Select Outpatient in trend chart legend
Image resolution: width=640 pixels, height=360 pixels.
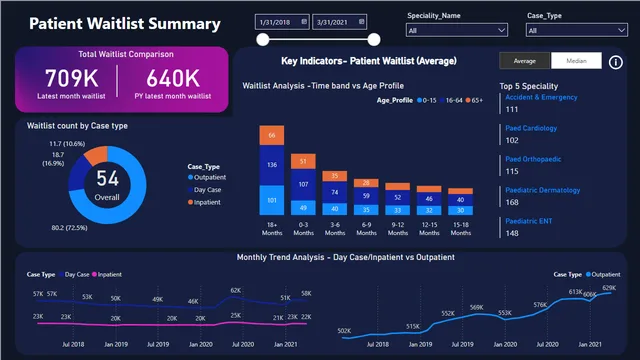coord(603,274)
